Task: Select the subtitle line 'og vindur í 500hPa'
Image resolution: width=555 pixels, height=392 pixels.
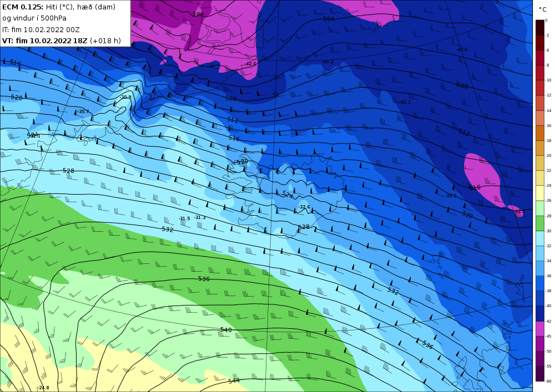Action: click(34, 18)
